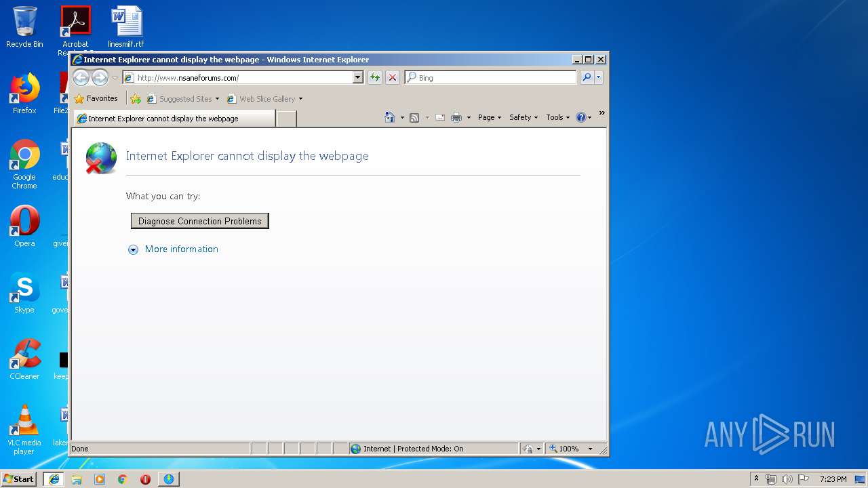Click network icon in system tray
This screenshot has height=488, width=868.
tap(771, 479)
